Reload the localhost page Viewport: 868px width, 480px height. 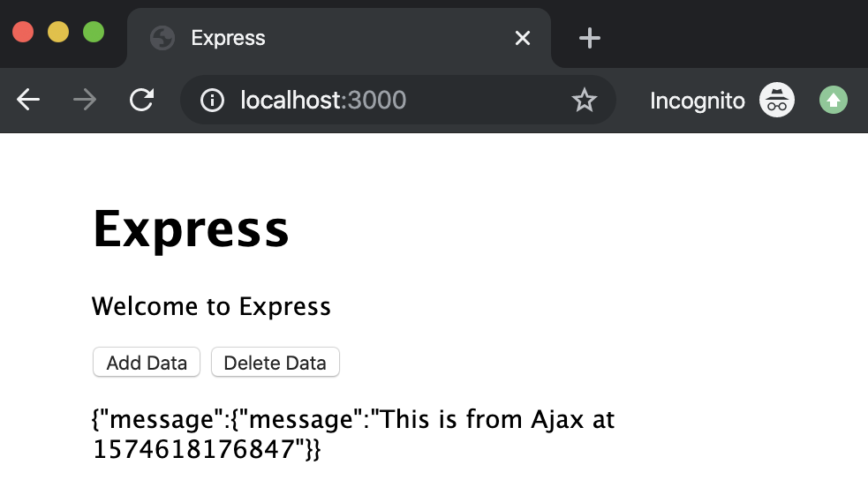(x=141, y=101)
